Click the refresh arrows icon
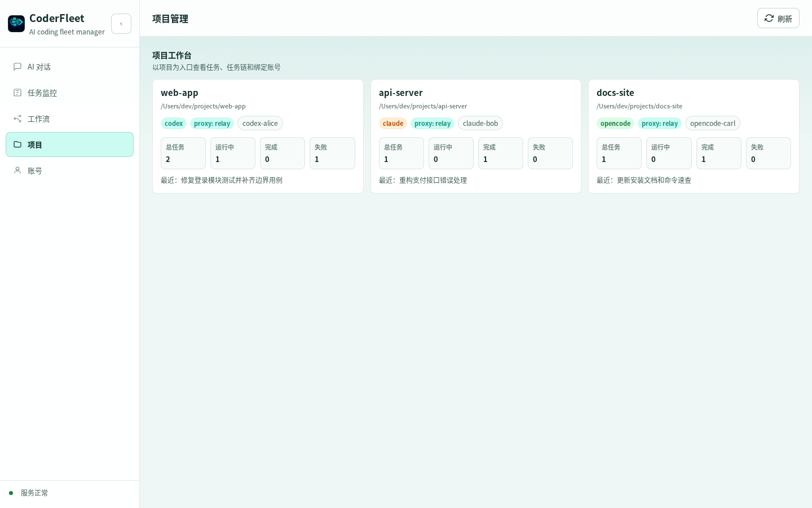The height and width of the screenshot is (508, 812). pyautogui.click(x=769, y=18)
